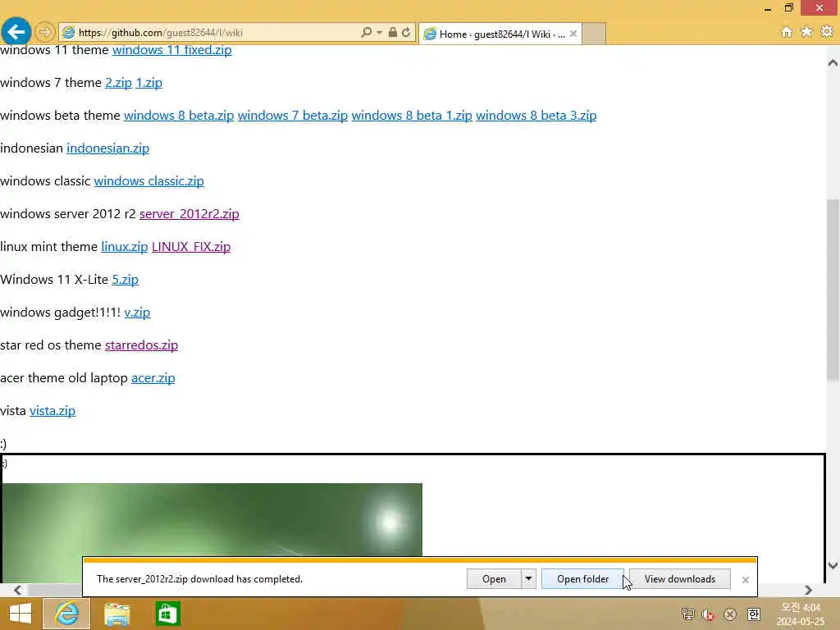Open the 1.zip link

coord(149,83)
